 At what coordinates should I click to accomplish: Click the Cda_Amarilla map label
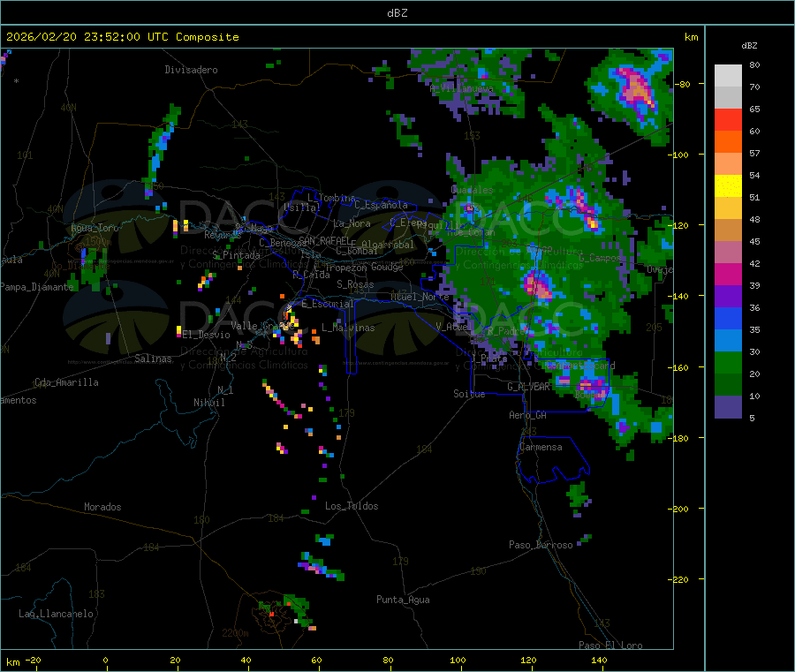click(x=66, y=382)
